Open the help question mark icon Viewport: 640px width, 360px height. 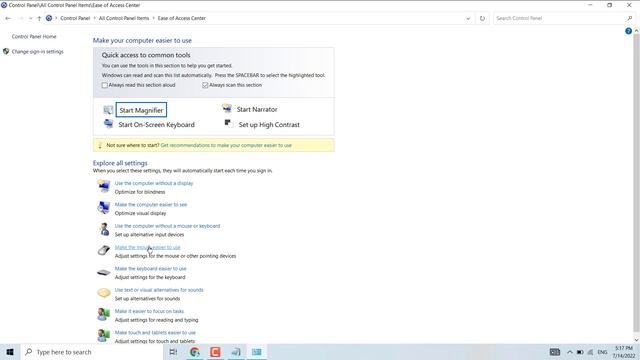pyautogui.click(x=628, y=31)
